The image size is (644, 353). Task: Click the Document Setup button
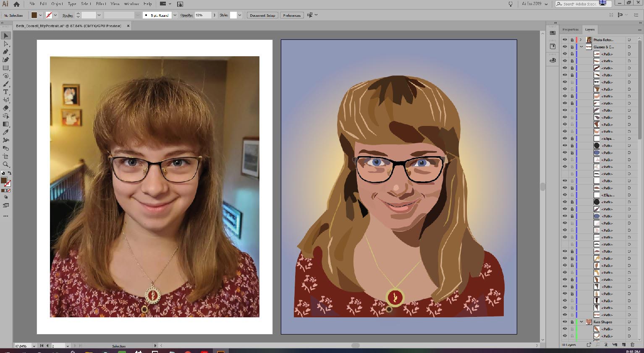point(262,15)
